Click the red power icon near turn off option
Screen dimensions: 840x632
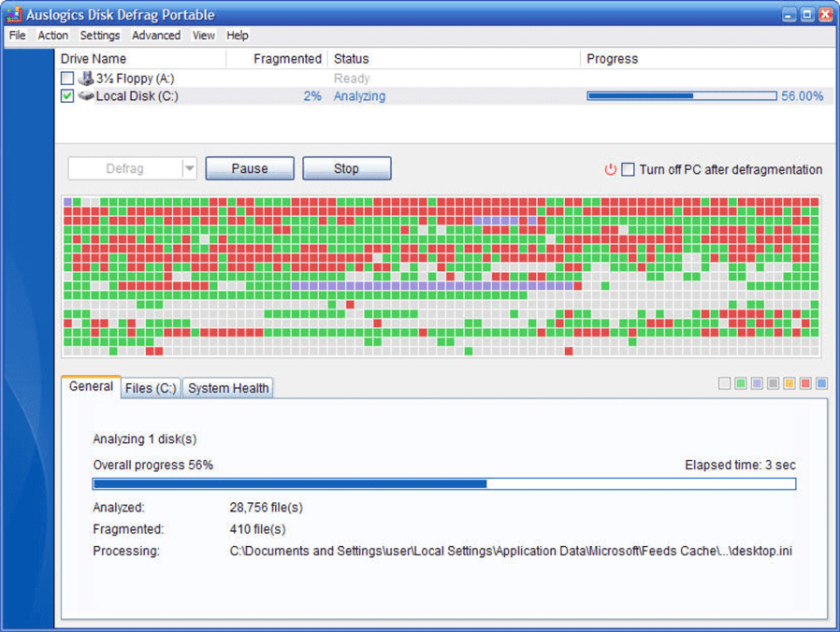pyautogui.click(x=611, y=169)
